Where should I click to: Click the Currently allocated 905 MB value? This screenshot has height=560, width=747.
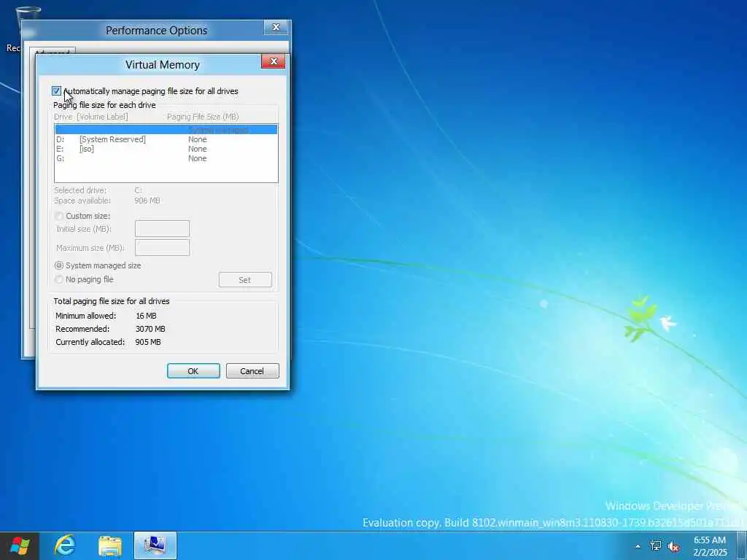coord(148,343)
